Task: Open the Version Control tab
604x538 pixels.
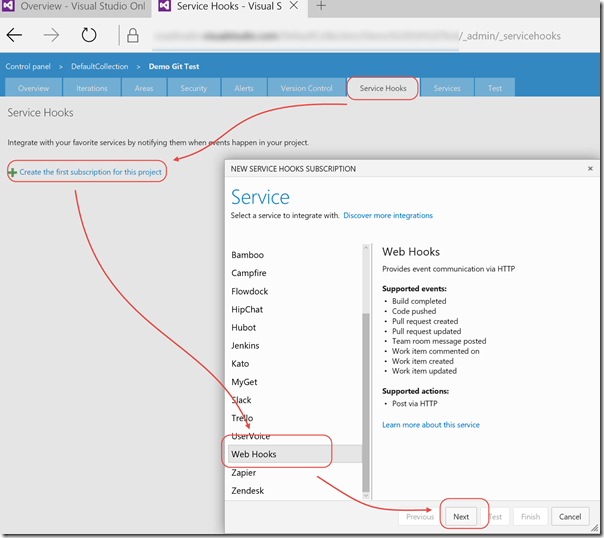Action: (x=306, y=88)
